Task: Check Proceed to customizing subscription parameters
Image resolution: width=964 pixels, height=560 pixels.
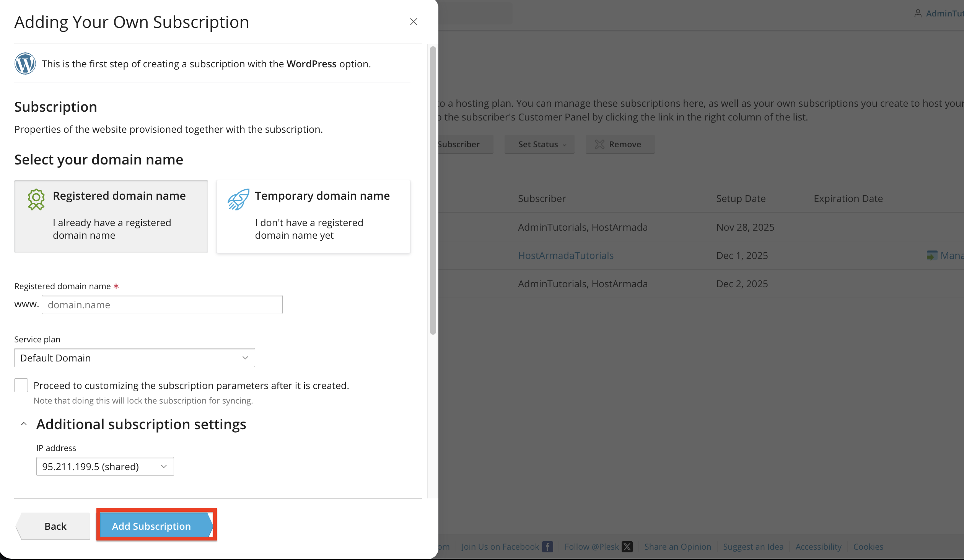Action: click(21, 385)
